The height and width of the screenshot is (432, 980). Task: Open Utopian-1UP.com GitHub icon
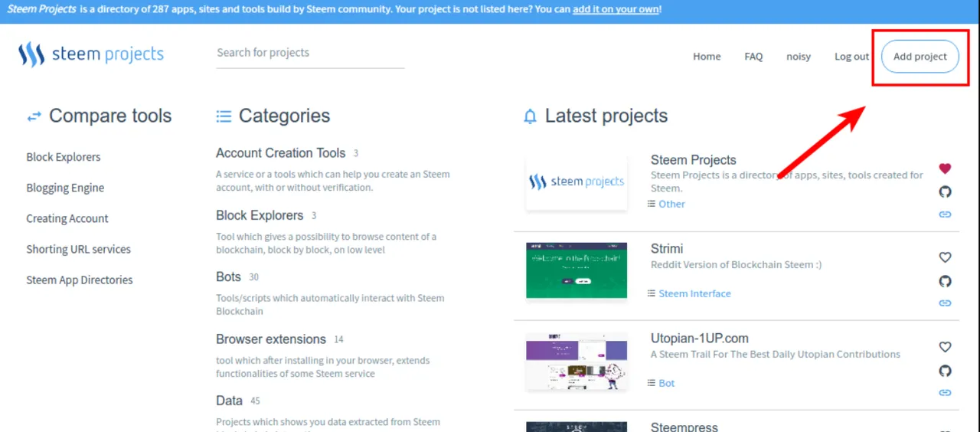945,371
